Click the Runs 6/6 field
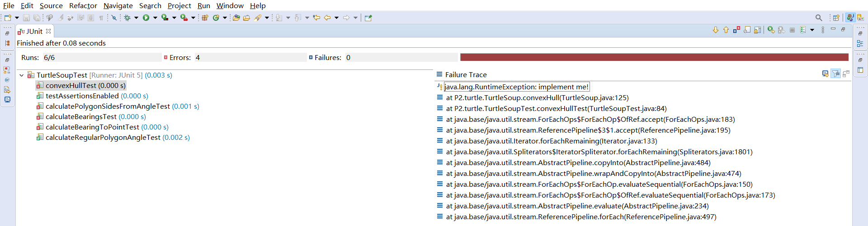 [x=102, y=57]
